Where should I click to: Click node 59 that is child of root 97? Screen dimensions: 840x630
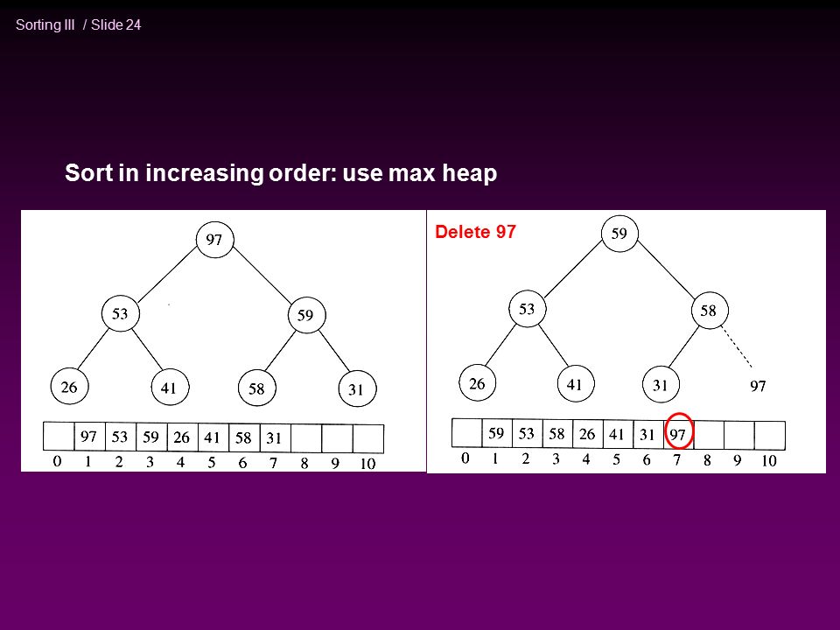pos(306,314)
